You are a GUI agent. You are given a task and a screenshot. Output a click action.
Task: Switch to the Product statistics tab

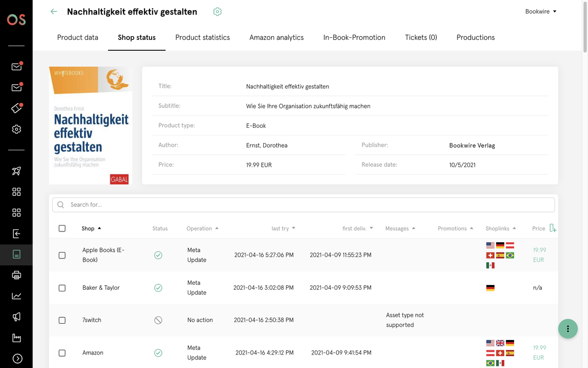[202, 37]
